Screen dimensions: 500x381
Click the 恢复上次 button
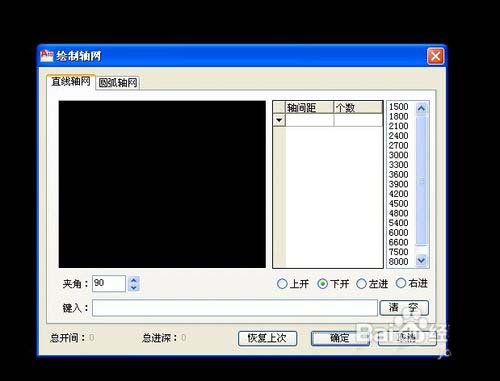coord(267,338)
